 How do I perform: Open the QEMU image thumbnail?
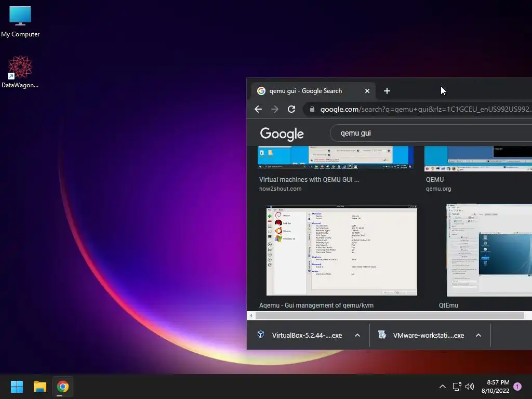478,159
